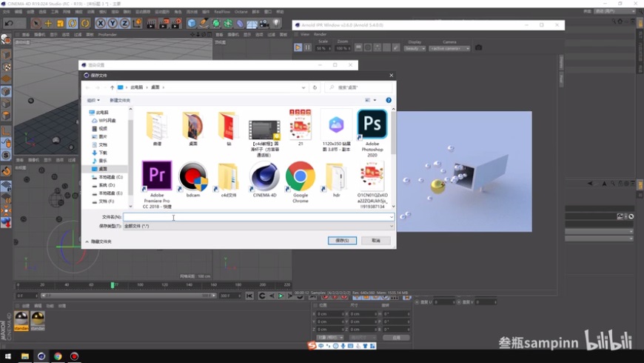The width and height of the screenshot is (644, 363).
Task: Open the save as type dropdown
Action: click(259, 226)
